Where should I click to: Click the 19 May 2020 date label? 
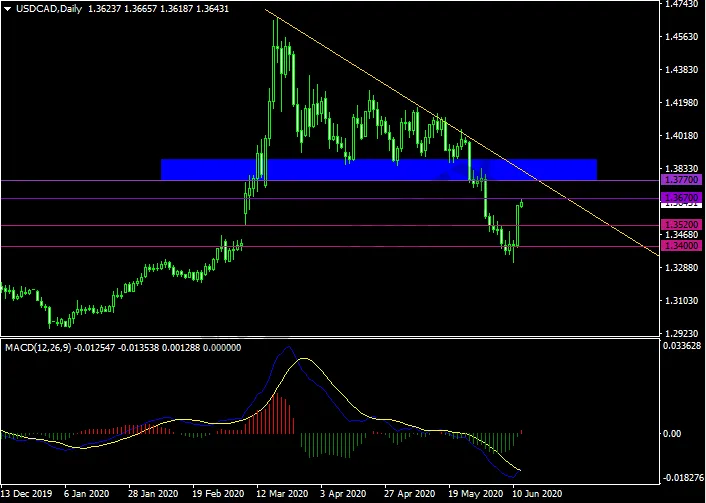(475, 494)
